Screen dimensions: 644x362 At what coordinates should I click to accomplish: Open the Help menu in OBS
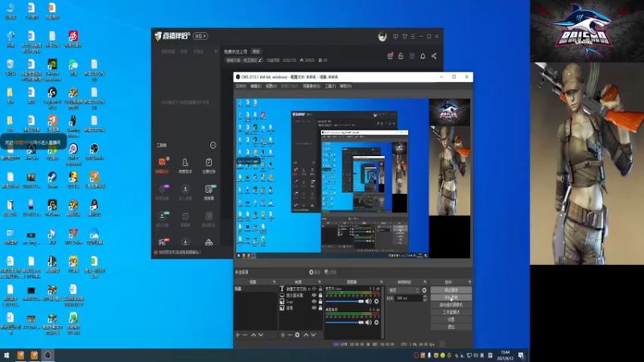(x=345, y=86)
